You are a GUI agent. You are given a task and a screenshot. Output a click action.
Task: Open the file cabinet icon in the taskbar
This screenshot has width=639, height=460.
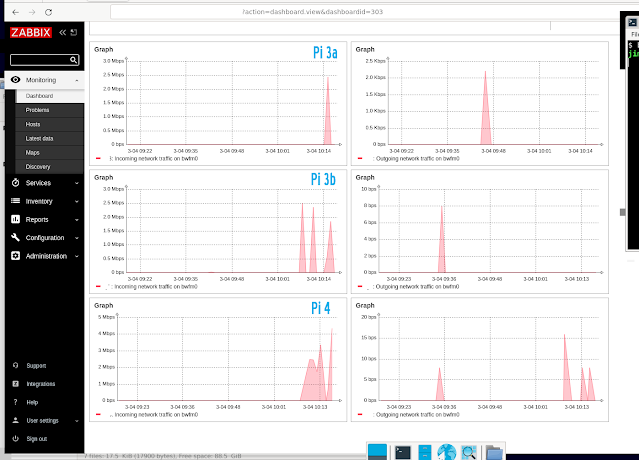click(425, 452)
